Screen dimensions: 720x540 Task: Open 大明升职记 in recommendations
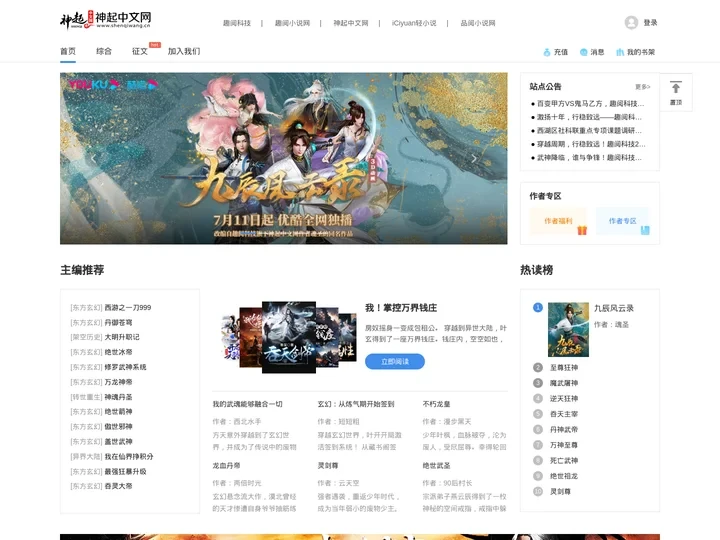[x=122, y=337]
